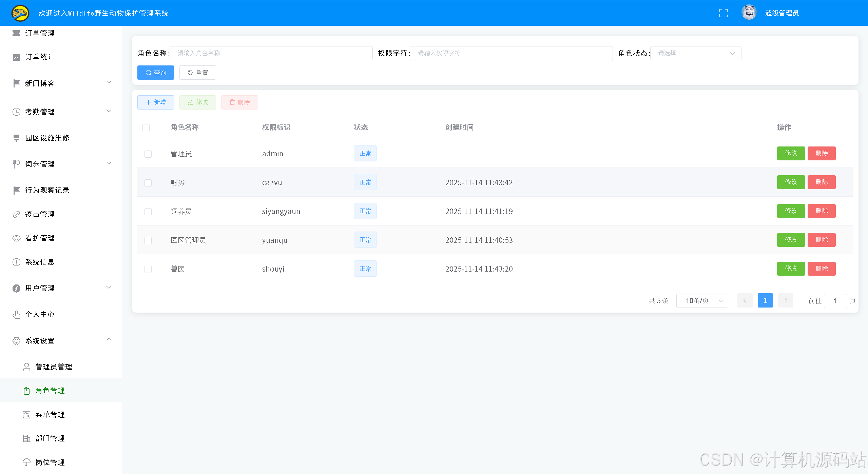Screen dimensions: 868x474
Task: Collapse the 系统设置 menu chevron
Action: point(109,339)
